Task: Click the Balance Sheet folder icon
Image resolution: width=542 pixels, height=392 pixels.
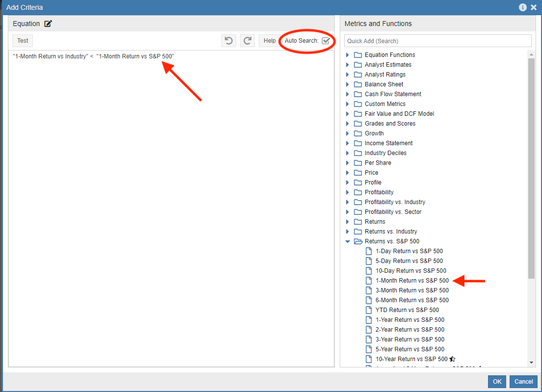Action: coord(358,84)
